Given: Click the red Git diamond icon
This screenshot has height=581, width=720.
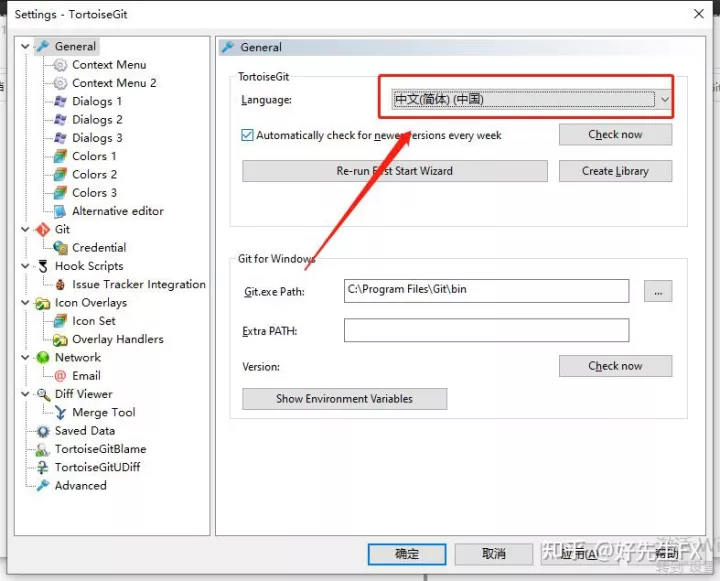Looking at the screenshot, I should pos(43,230).
